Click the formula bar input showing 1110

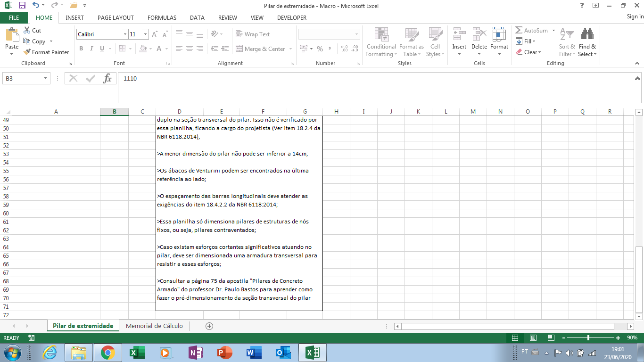click(x=376, y=87)
